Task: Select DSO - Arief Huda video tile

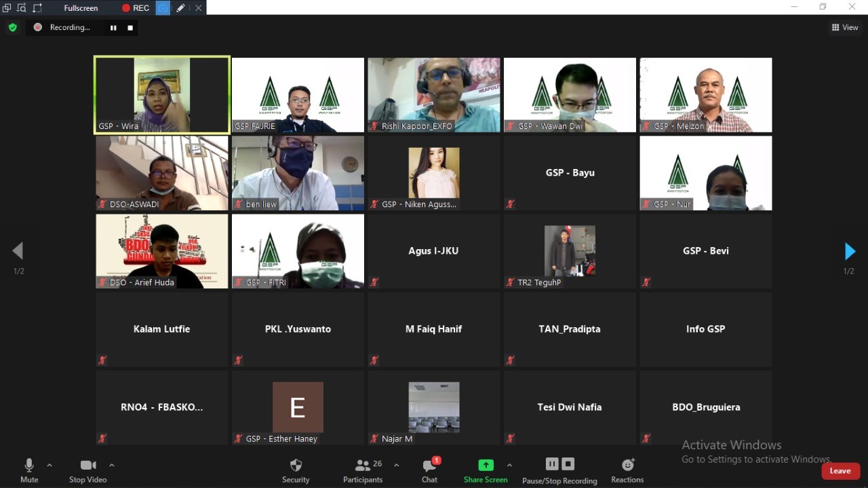Action: click(x=162, y=251)
